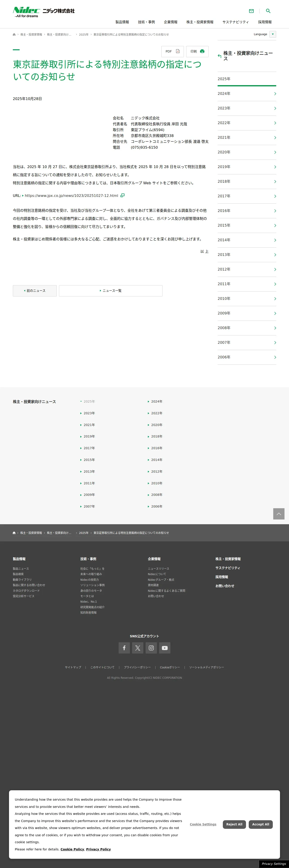Screen dimensions: 289x868
Task: Open 知的財産情報 footer link
Action: [88, 613]
